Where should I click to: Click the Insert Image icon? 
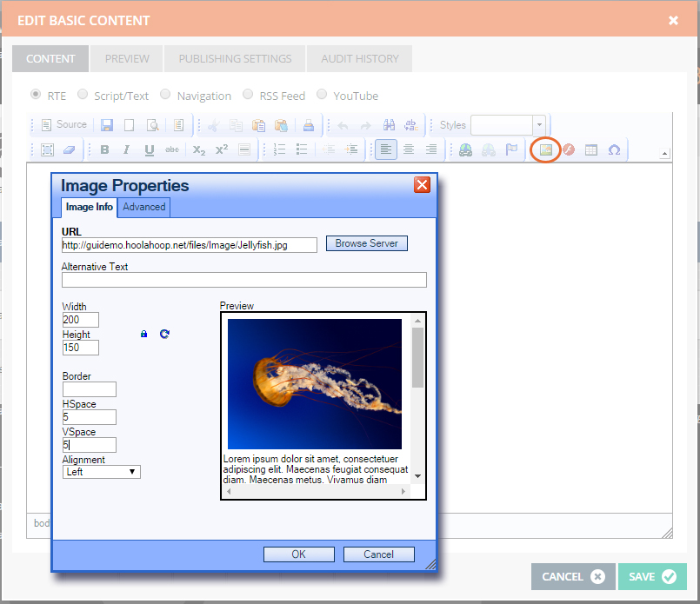(545, 149)
